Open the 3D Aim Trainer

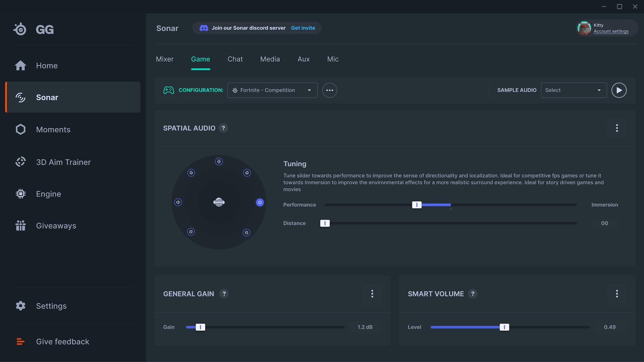[63, 162]
